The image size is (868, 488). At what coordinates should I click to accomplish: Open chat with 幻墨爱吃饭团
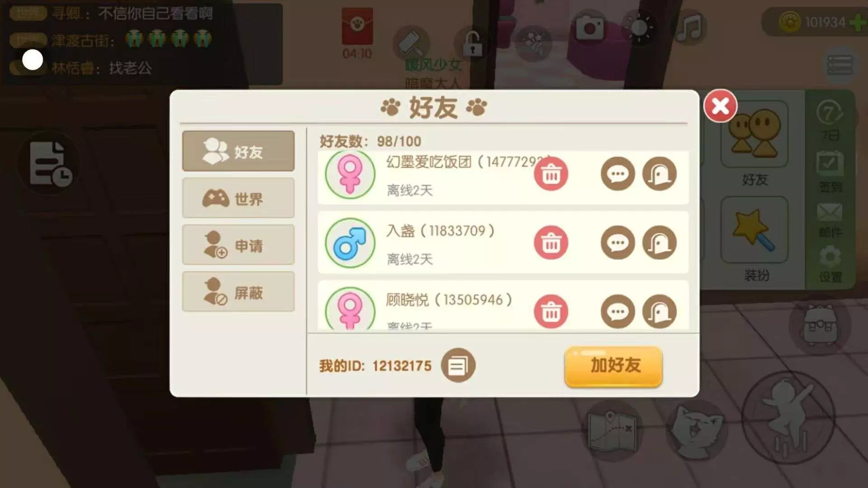tap(618, 174)
